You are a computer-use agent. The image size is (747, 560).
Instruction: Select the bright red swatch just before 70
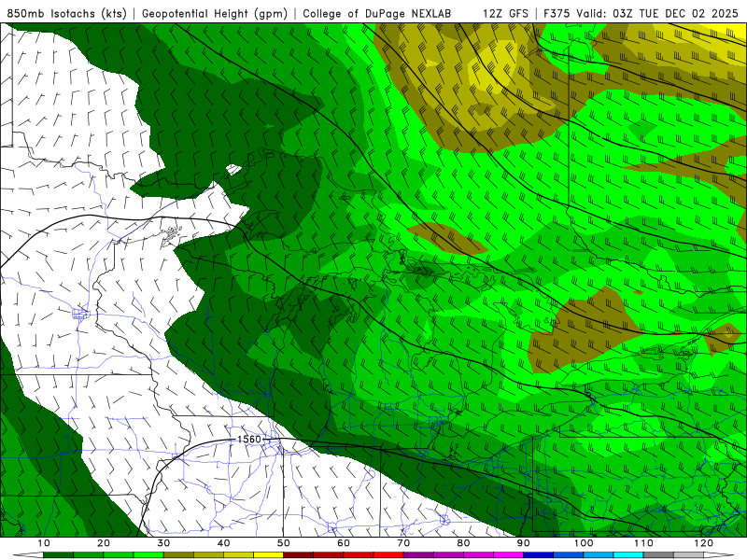pyautogui.click(x=388, y=555)
